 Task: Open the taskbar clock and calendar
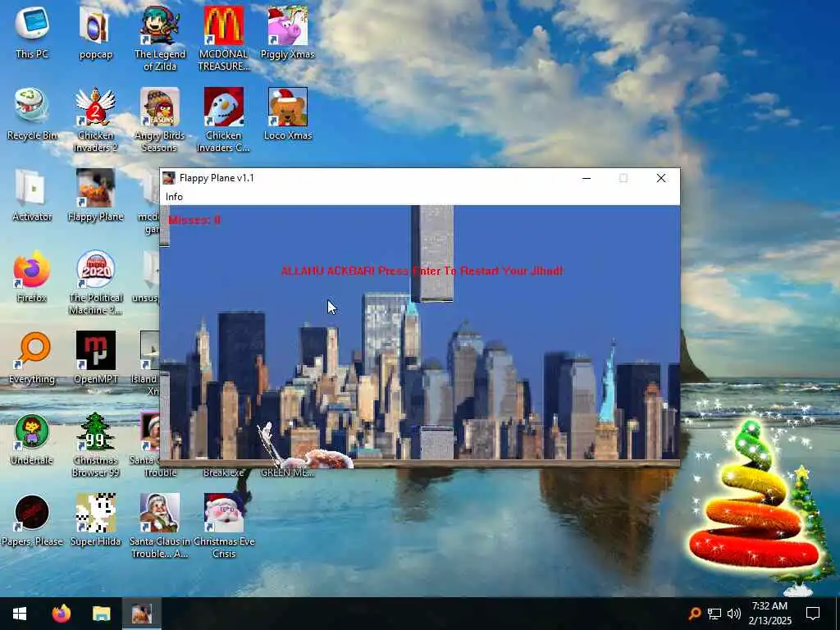769,614
